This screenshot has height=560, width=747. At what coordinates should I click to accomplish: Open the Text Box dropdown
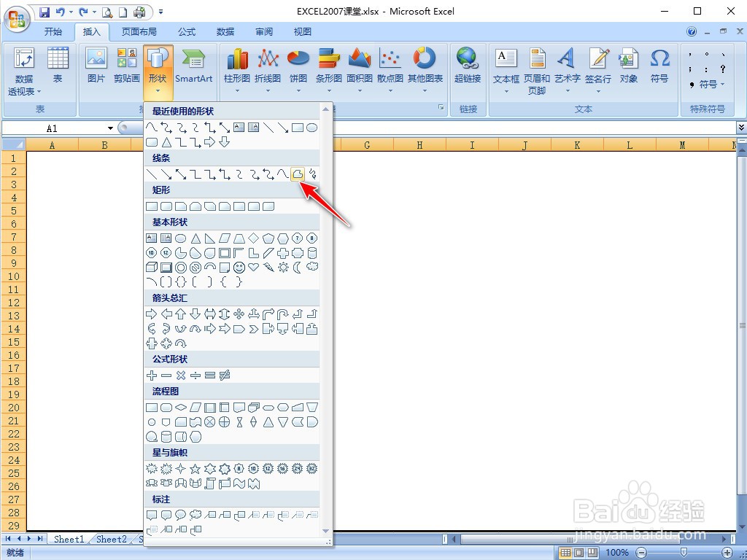[x=506, y=71]
